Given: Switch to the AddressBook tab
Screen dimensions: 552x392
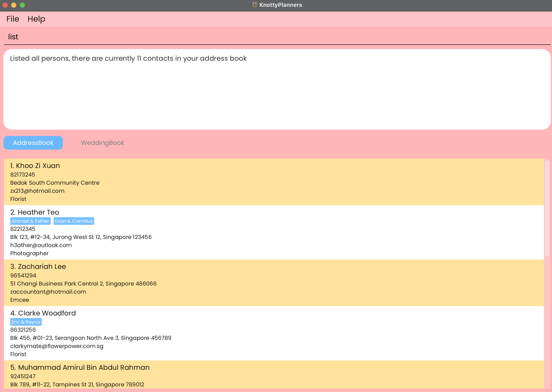Looking at the screenshot, I should tap(33, 143).
